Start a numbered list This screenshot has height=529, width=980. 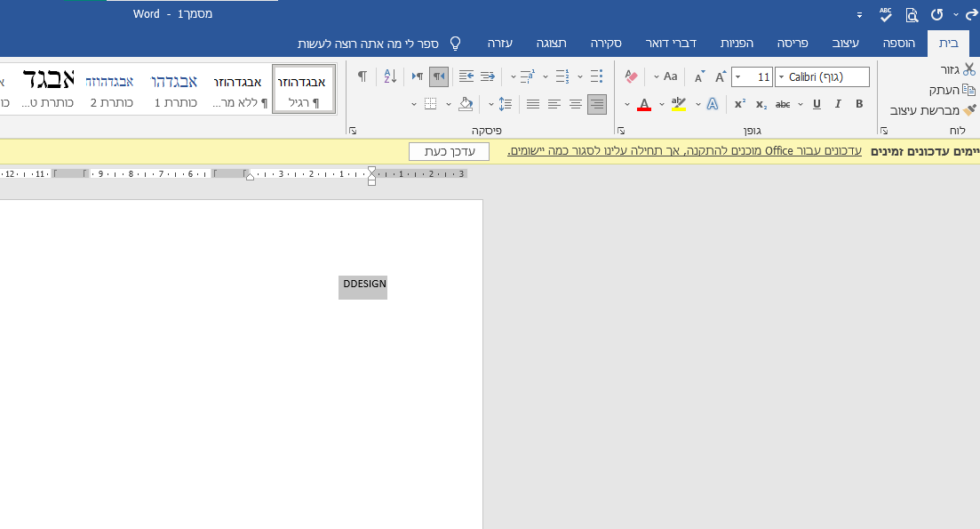(562, 76)
